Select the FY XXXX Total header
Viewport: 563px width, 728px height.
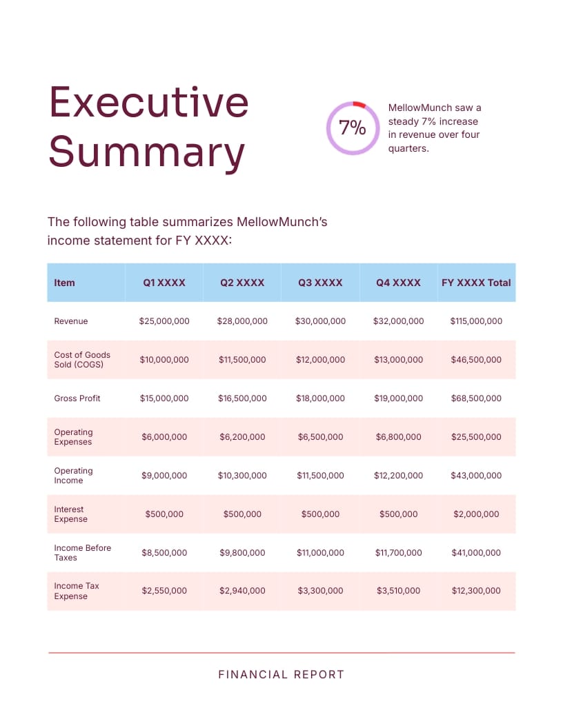[x=476, y=283]
